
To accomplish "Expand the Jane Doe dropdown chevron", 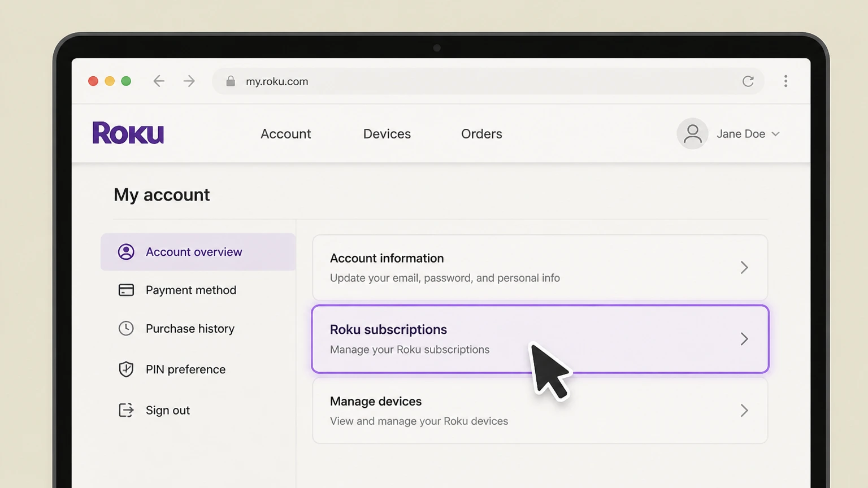I will (x=776, y=134).
